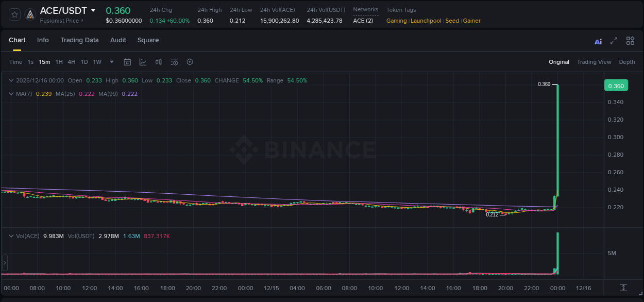Open the chart settings hexagon icon
644x302 pixels.
pyautogui.click(x=190, y=62)
